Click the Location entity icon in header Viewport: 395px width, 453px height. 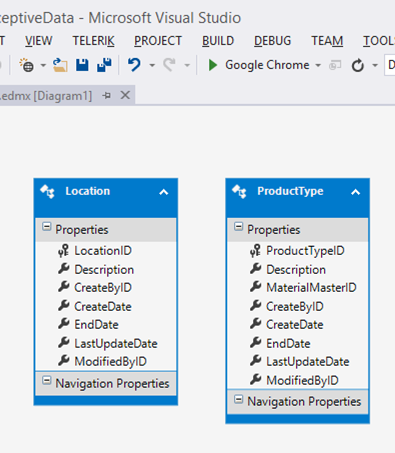(x=47, y=192)
